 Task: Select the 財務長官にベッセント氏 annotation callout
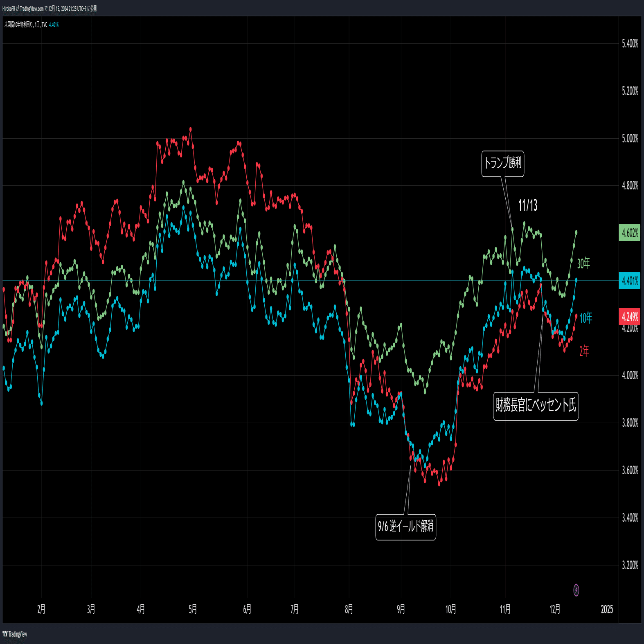coord(536,405)
